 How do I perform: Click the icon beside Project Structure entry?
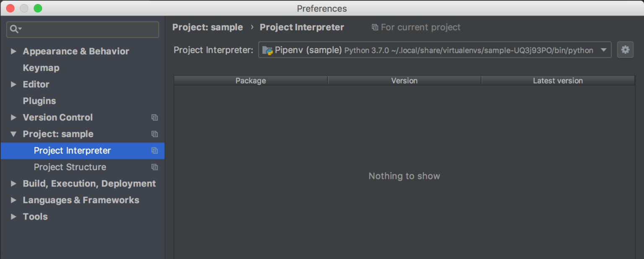coord(154,167)
